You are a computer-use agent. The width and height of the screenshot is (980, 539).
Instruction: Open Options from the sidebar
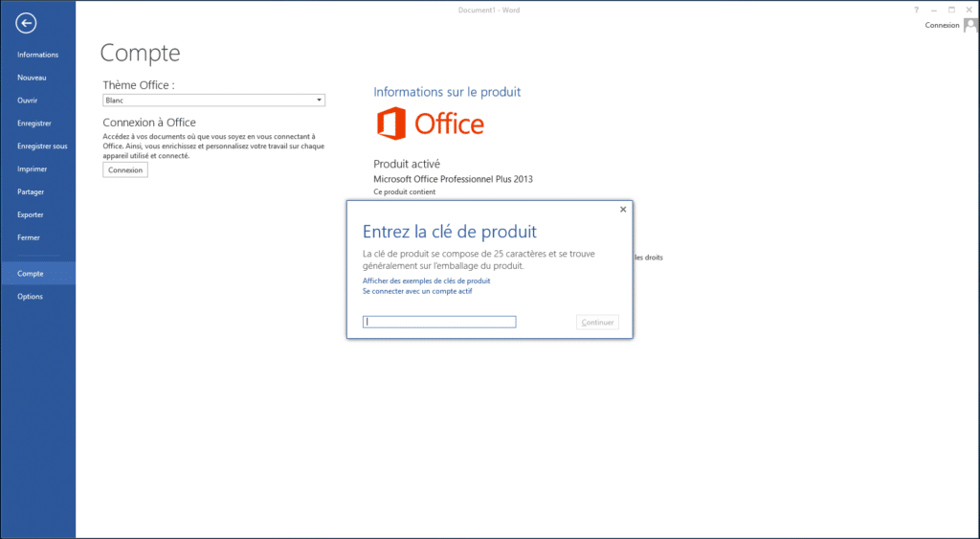pos(30,297)
